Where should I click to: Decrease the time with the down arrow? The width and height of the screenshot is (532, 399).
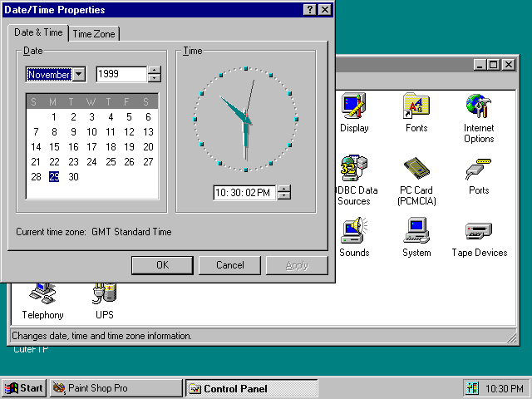[x=284, y=196]
